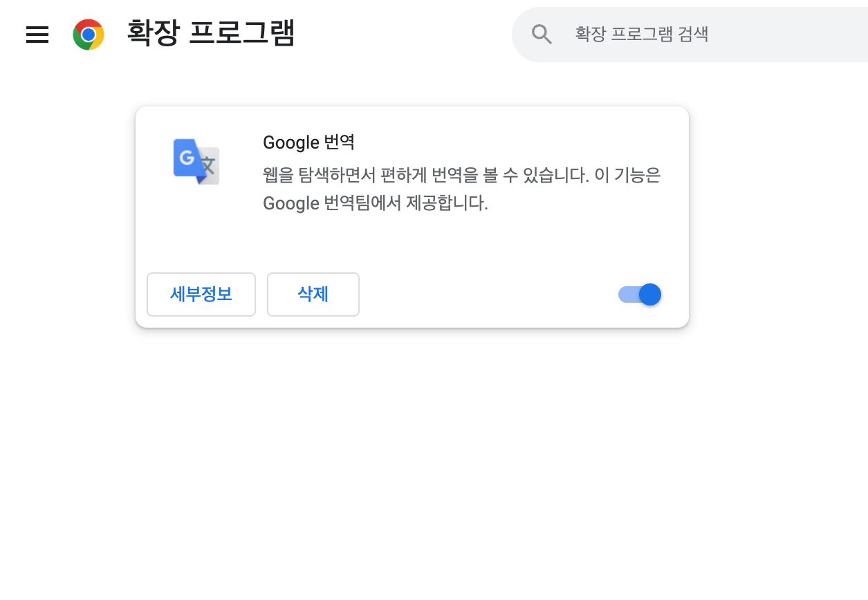Click the Google Translate extension logo
Viewport: 868px width, 600px height.
(196, 162)
